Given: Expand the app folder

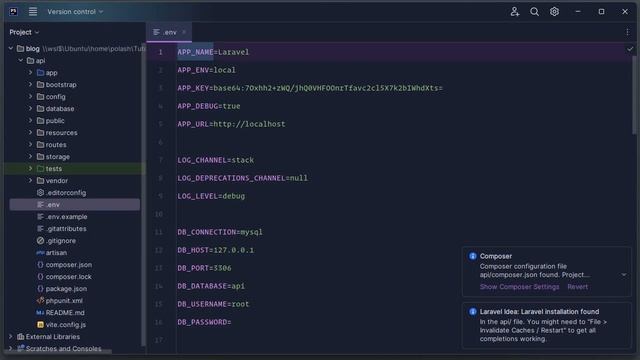Looking at the screenshot, I should click(x=30, y=73).
